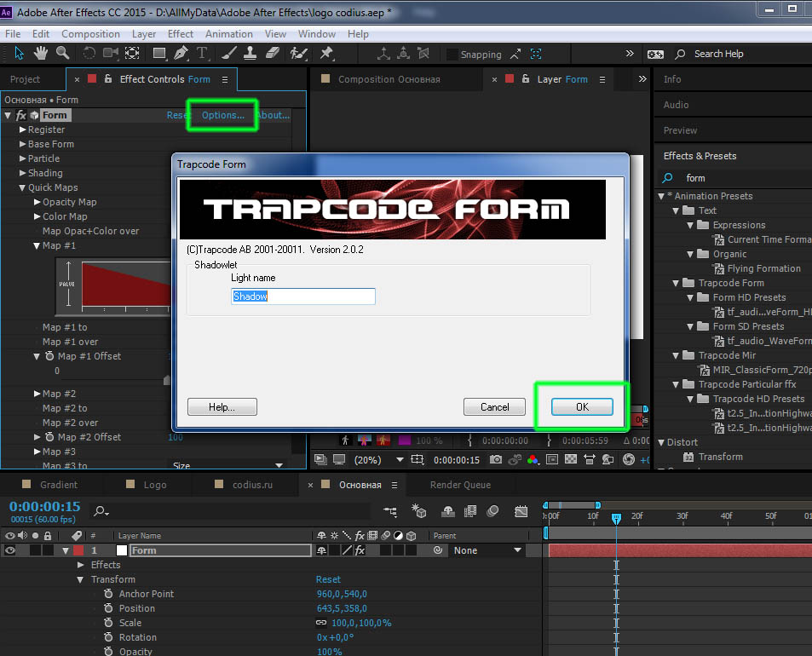Open the Animation menu
Viewport: 812px width, 656px height.
point(229,34)
